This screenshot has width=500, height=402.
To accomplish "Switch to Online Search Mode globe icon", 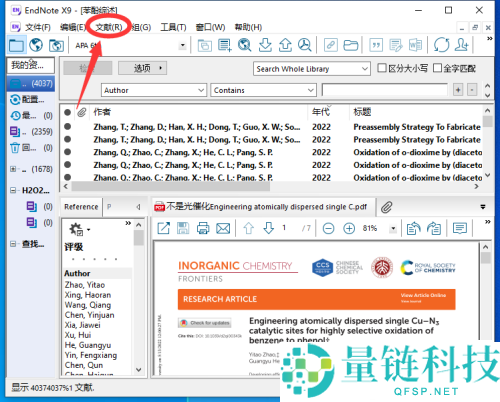I will tap(36, 45).
